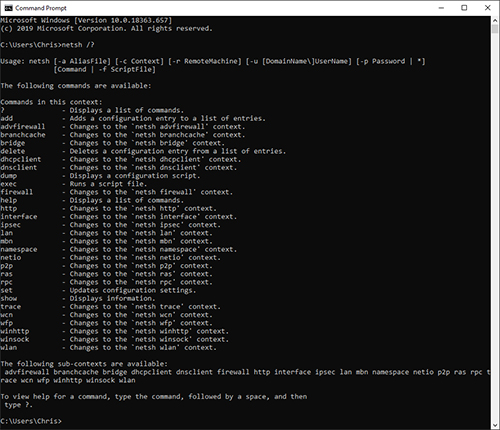Screen dimensions: 500x430
Task: Click the 'firewall' command row
Action: tap(117, 192)
